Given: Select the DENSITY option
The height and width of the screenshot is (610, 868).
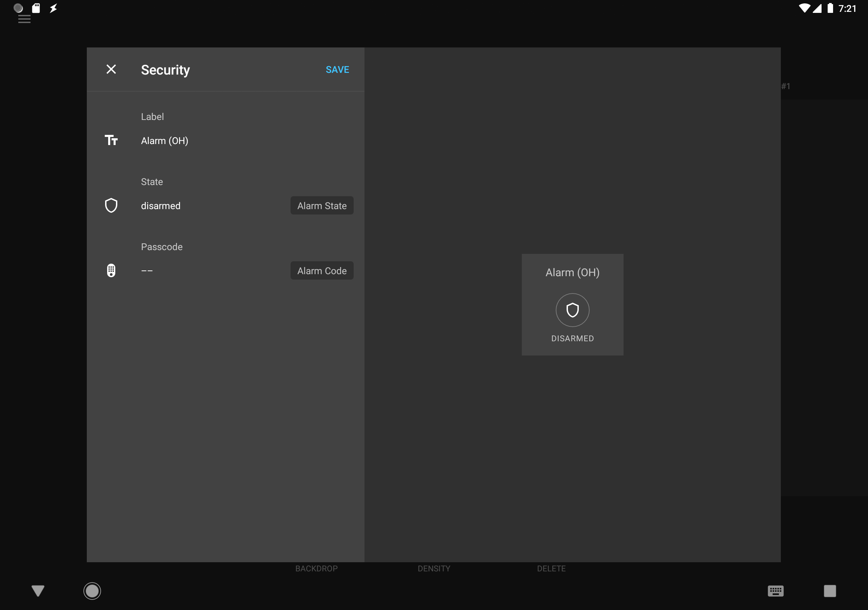Looking at the screenshot, I should click(x=434, y=568).
